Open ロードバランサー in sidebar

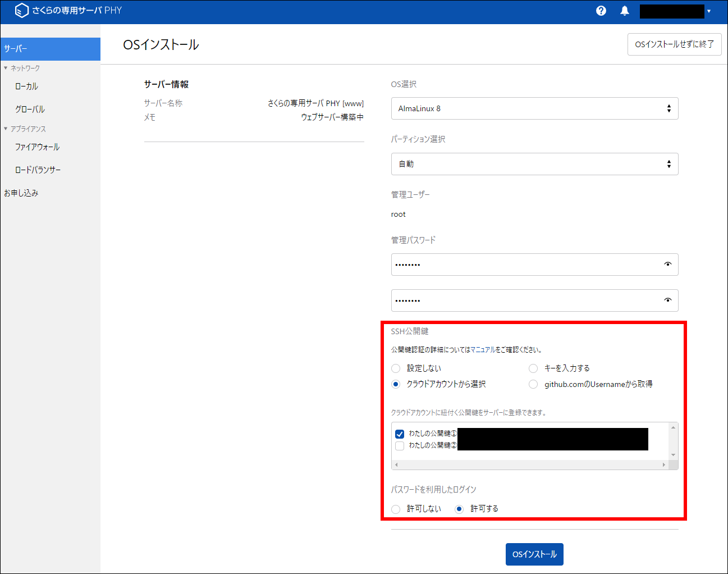[x=38, y=170]
